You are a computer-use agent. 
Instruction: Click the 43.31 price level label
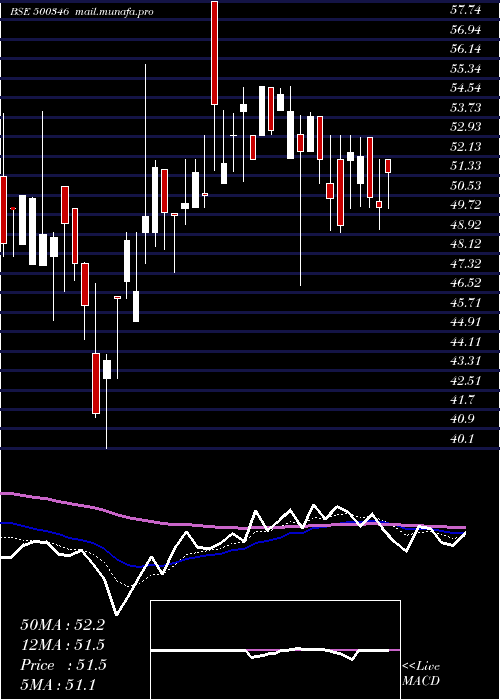[466, 360]
